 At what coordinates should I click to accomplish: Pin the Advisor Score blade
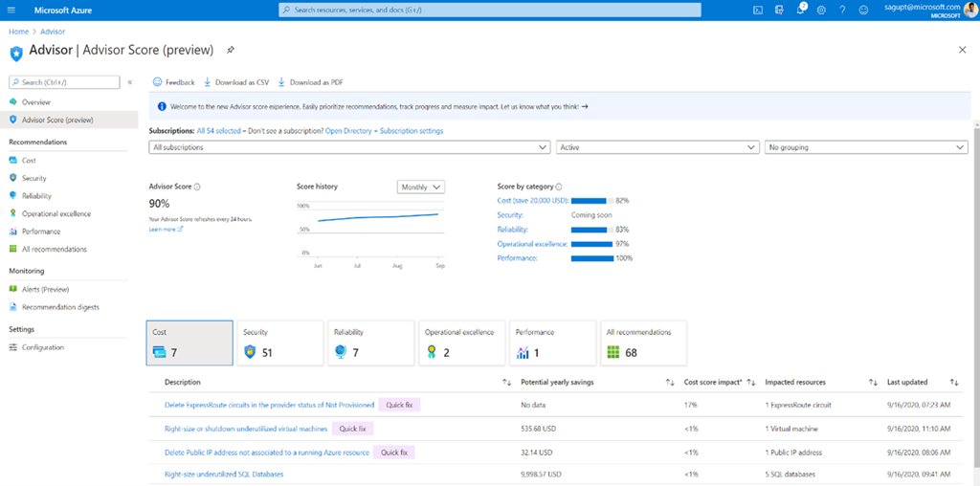click(x=230, y=50)
